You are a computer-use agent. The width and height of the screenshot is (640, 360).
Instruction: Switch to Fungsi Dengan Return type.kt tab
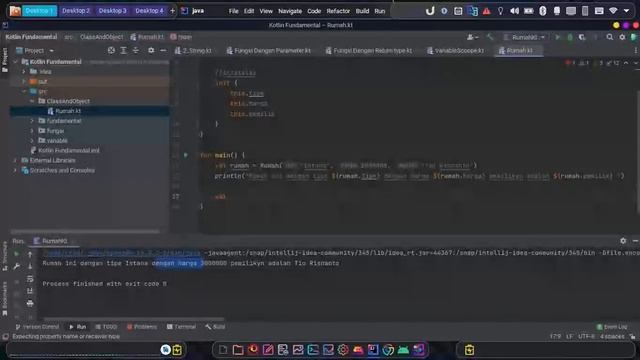[369, 51]
